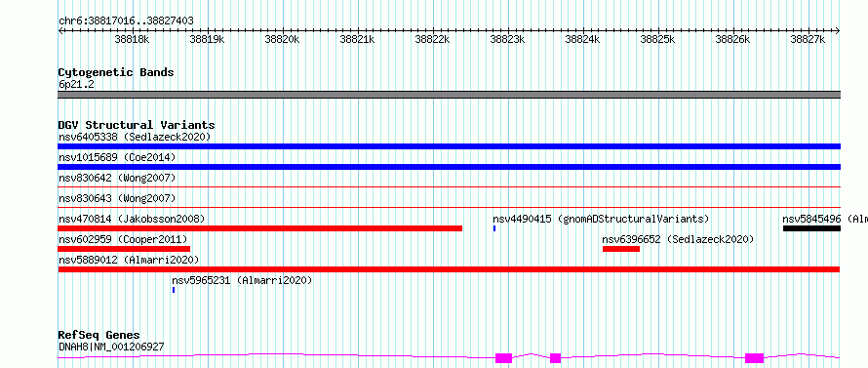Viewport: 868px width, 368px height.
Task: Select the nsv5889012 (Almarri2020) red bar
Action: [449, 269]
